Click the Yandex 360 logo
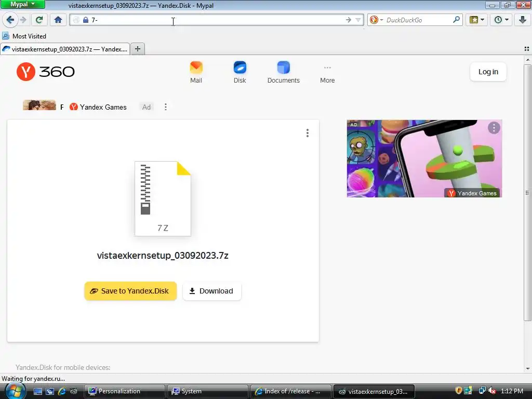 46,72
